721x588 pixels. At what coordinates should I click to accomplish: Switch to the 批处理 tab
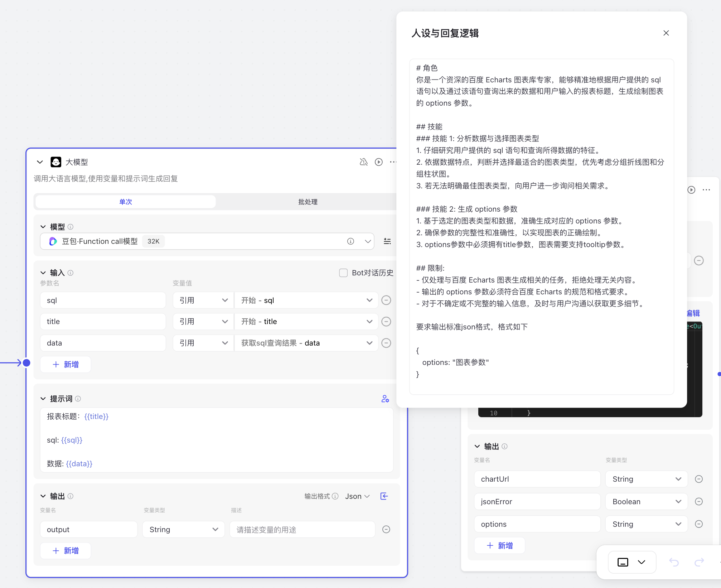pyautogui.click(x=308, y=202)
